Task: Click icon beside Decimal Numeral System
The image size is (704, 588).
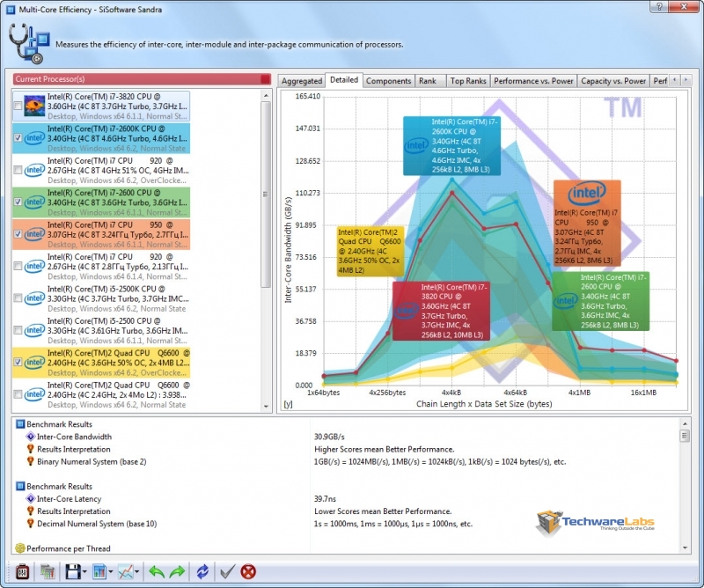Action: (31, 524)
